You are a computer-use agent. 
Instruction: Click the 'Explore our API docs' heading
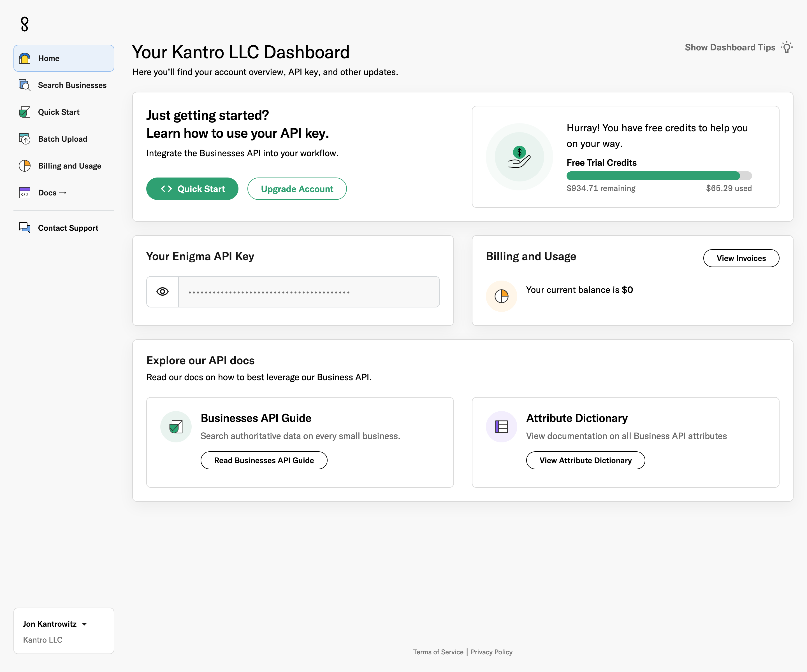tap(200, 360)
